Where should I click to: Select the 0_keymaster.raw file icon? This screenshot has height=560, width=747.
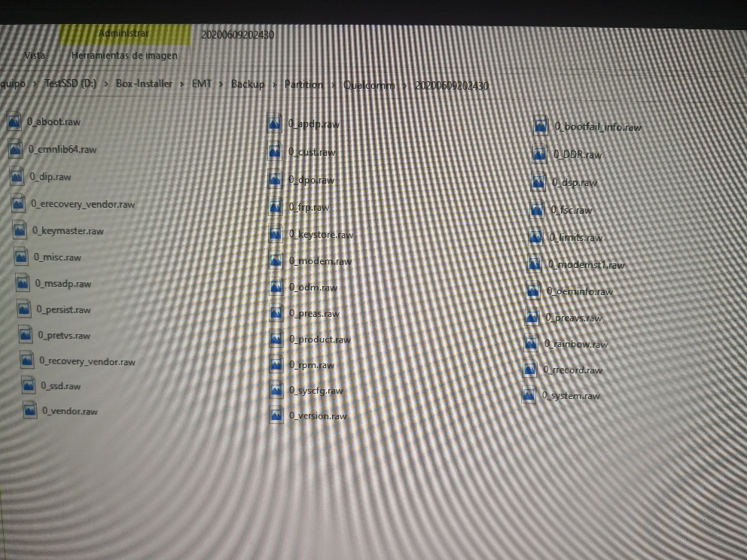pos(20,230)
